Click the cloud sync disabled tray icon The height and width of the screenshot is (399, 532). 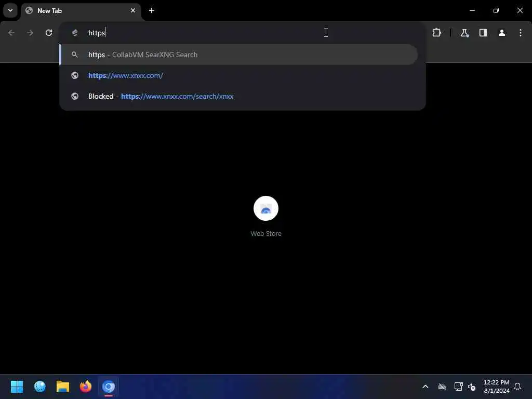coord(442,387)
